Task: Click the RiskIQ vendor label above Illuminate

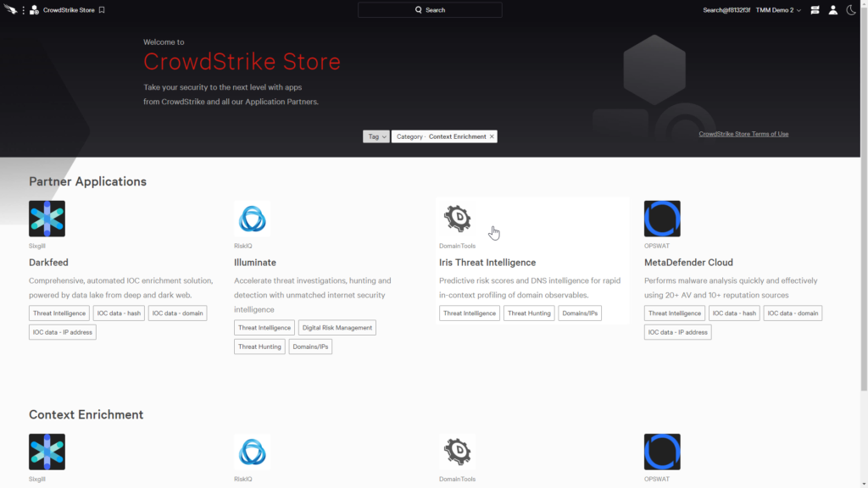Action: [243, 246]
